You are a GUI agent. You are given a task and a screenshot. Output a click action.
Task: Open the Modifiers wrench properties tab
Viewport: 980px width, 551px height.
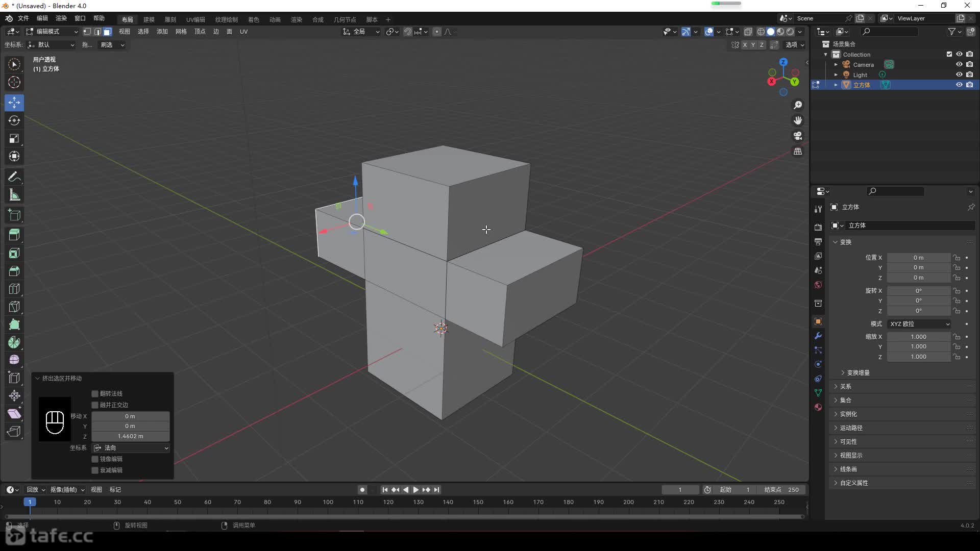tap(818, 336)
